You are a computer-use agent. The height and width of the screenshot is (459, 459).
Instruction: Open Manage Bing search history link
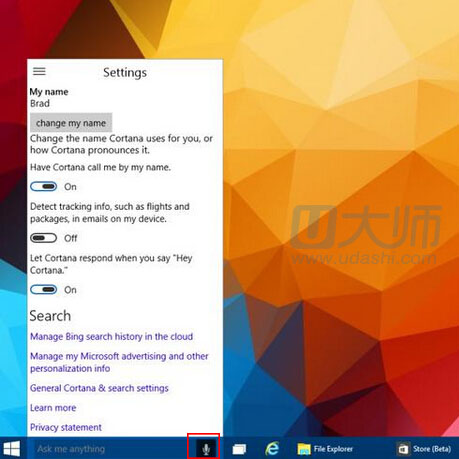(x=111, y=336)
